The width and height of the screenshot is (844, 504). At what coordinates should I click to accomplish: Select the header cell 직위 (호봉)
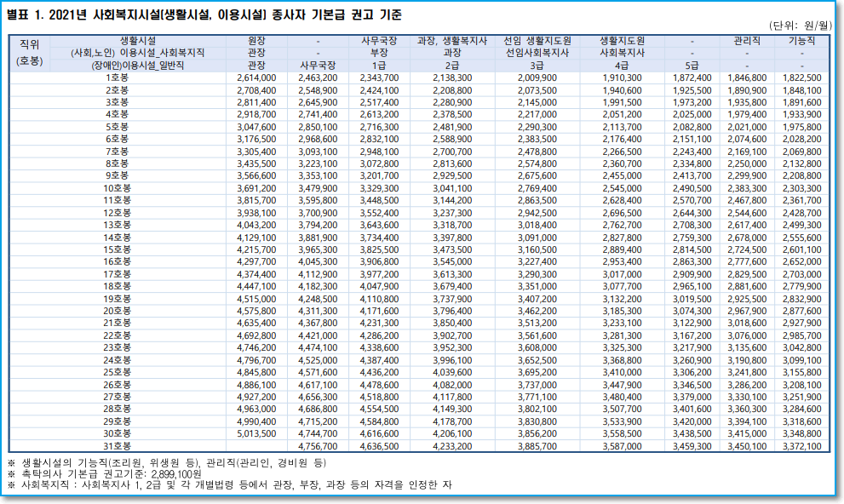(30, 53)
